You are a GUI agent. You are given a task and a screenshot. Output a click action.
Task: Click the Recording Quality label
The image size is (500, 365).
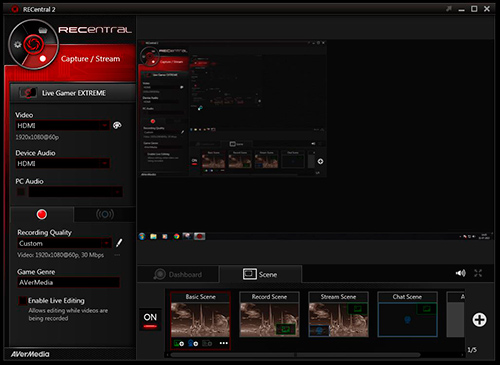(x=44, y=232)
